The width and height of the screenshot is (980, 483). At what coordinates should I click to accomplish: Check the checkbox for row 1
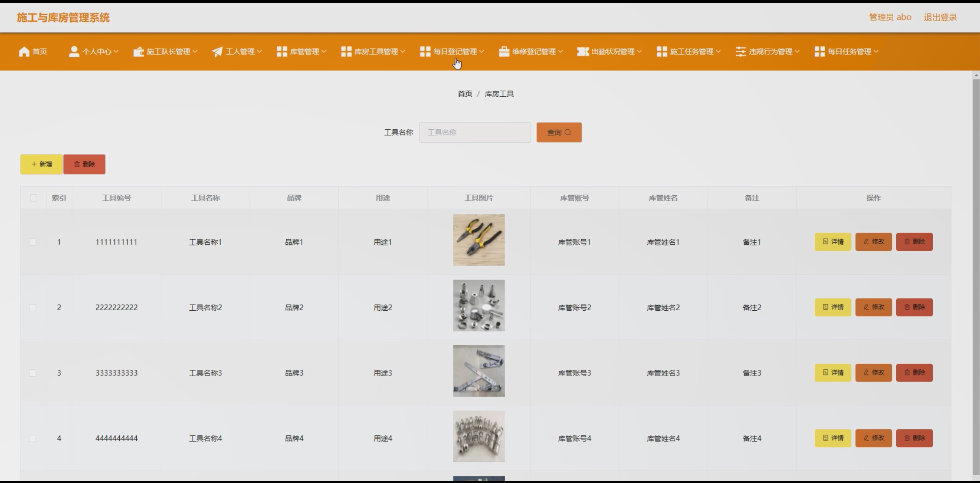[x=33, y=242]
